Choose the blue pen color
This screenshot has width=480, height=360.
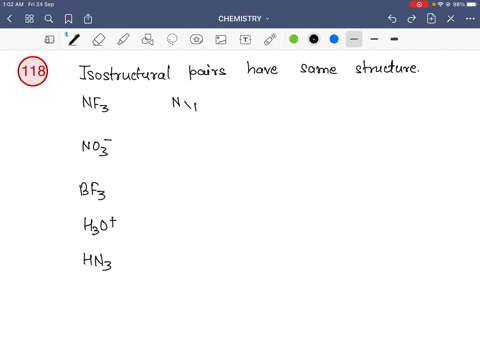tap(334, 39)
